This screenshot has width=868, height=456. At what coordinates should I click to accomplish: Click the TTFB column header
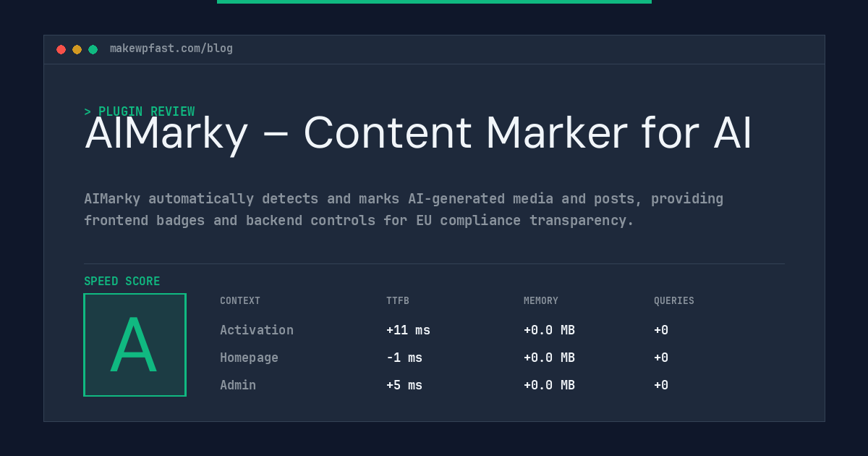pyautogui.click(x=398, y=301)
